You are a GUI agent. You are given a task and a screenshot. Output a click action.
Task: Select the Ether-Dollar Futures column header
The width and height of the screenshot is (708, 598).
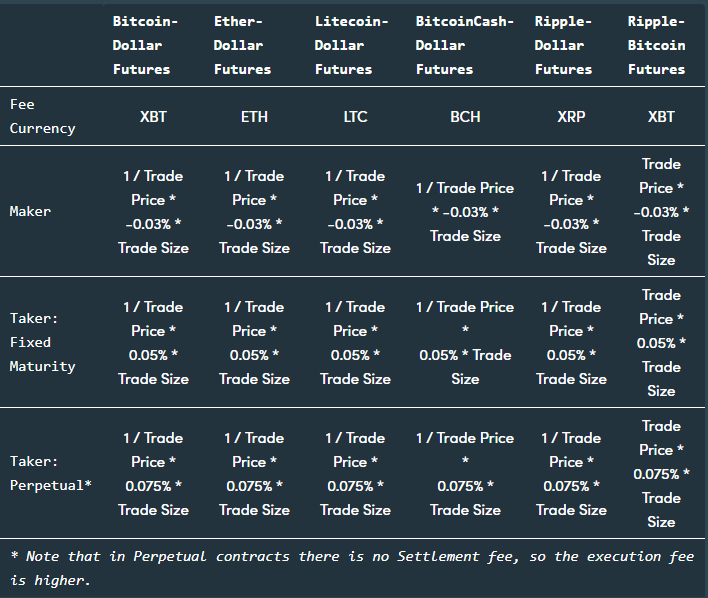pos(242,45)
